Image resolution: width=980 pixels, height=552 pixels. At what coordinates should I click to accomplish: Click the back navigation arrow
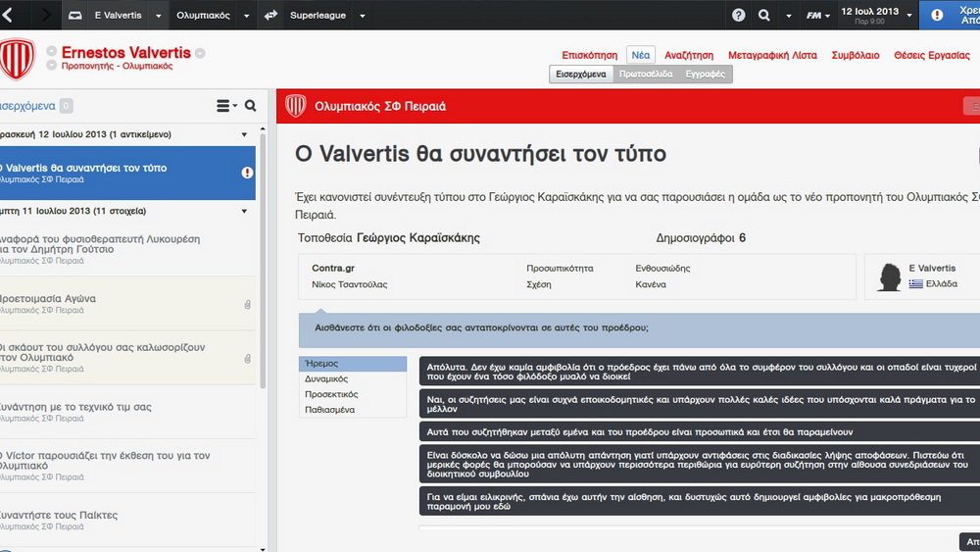[x=9, y=15]
